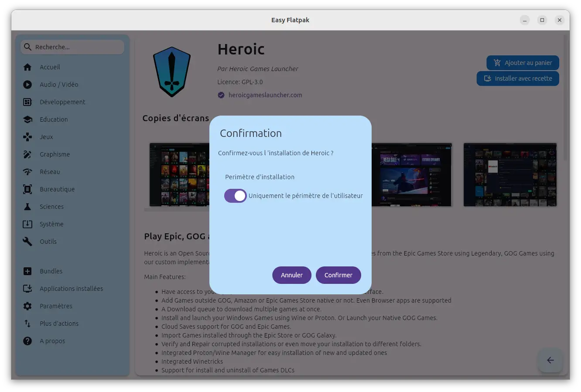Toggle user-only installation scope switch
This screenshot has height=392, width=581.
pos(236,196)
